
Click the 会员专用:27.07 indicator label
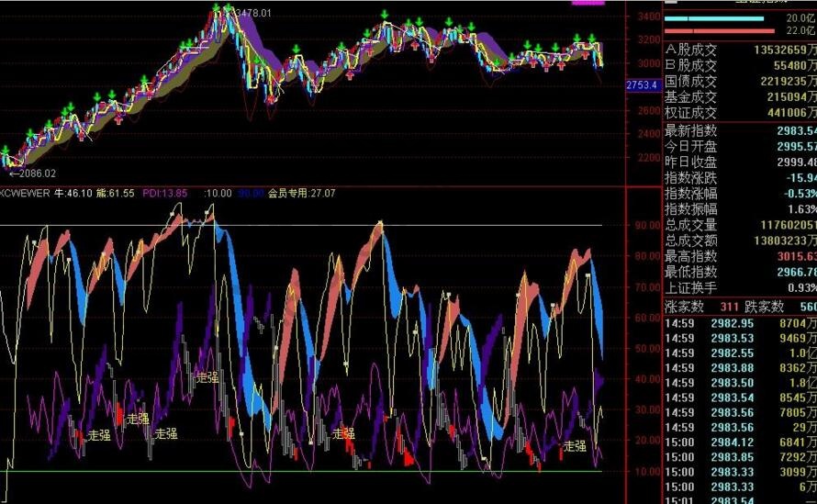[x=301, y=194]
